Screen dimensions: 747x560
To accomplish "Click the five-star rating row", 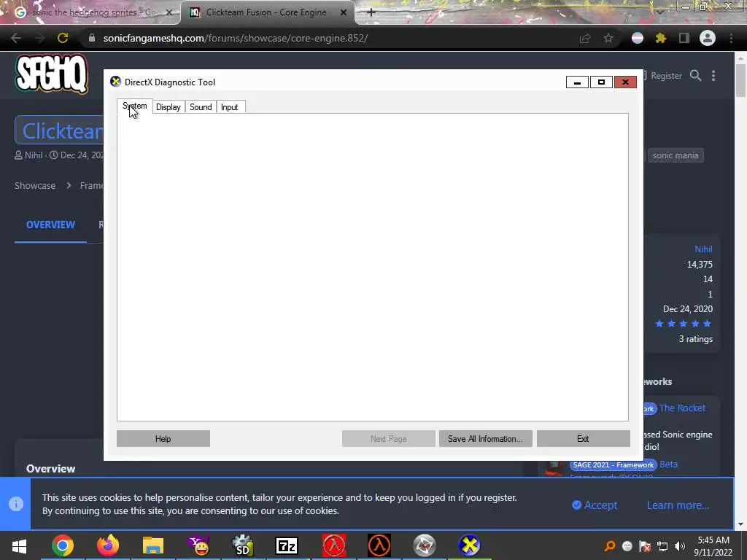I will click(x=683, y=324).
